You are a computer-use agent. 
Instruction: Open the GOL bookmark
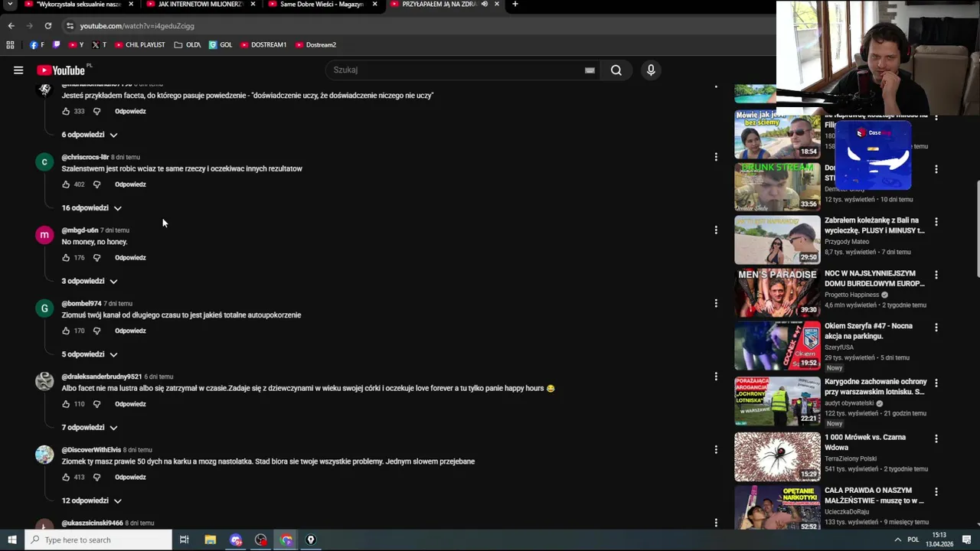[220, 45]
